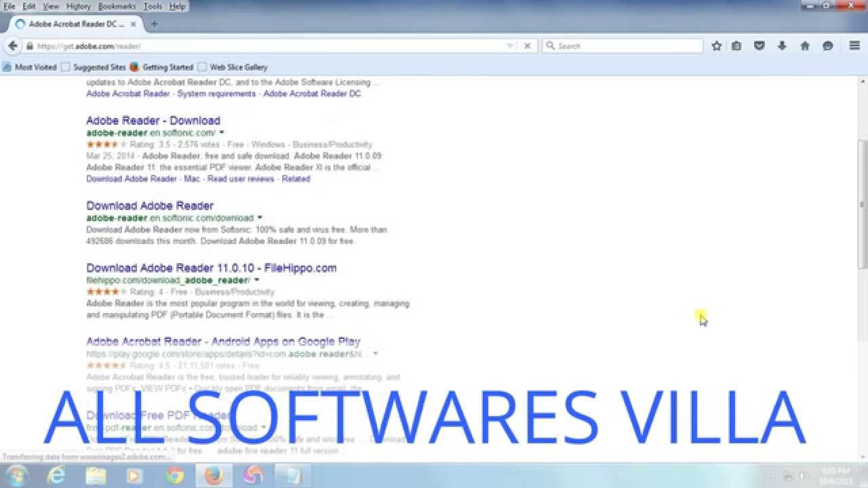Switch to Firefox on the taskbar

click(214, 476)
